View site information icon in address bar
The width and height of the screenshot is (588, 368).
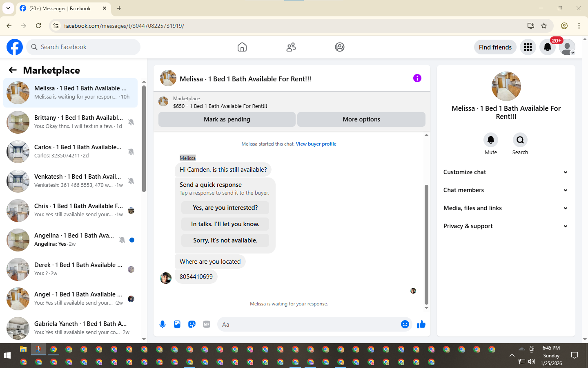click(56, 26)
